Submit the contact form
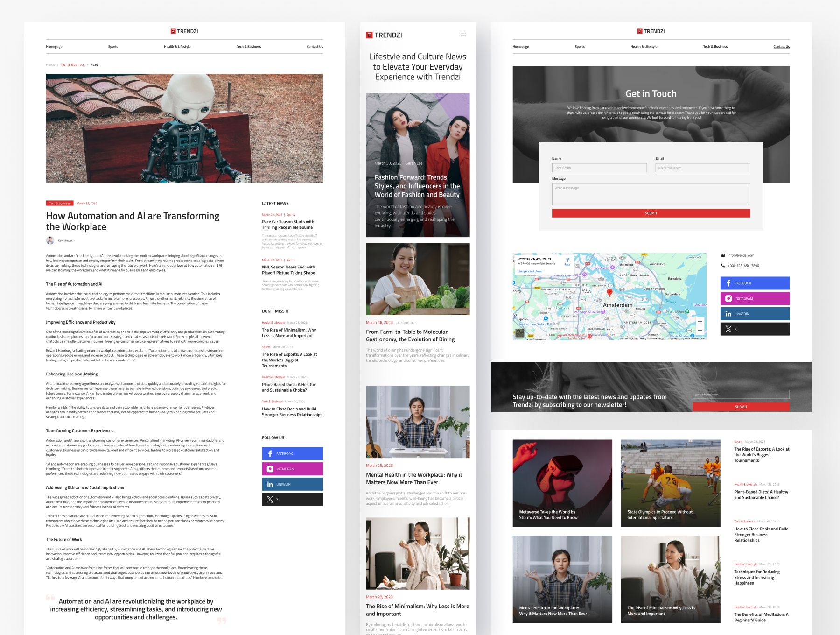The height and width of the screenshot is (635, 840). pos(651,213)
